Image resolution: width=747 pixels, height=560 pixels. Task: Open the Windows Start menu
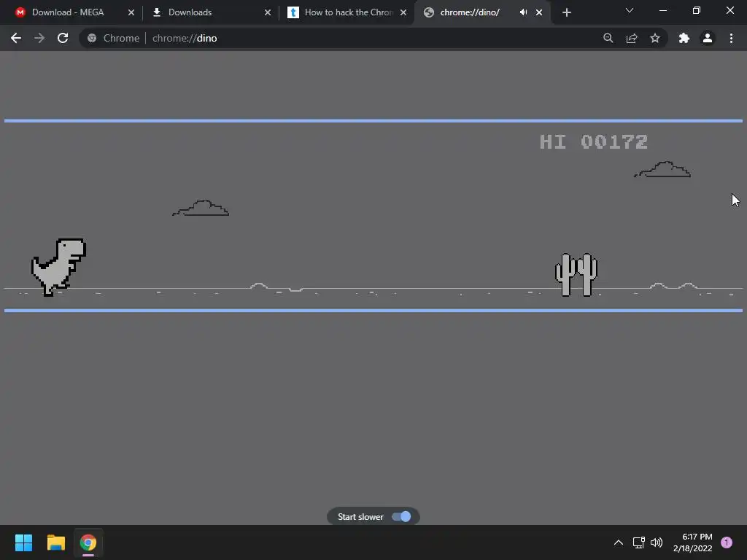point(23,542)
